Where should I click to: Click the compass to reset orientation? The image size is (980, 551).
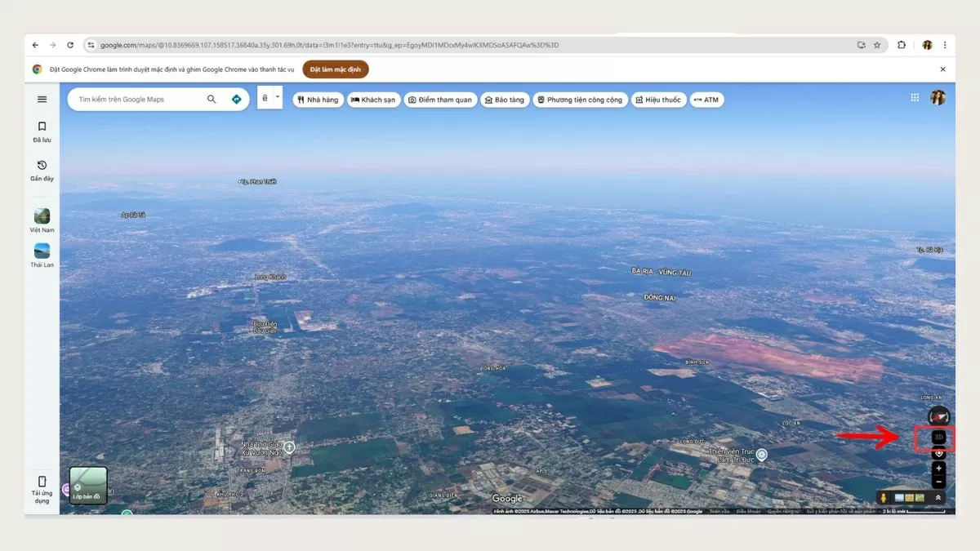point(939,416)
